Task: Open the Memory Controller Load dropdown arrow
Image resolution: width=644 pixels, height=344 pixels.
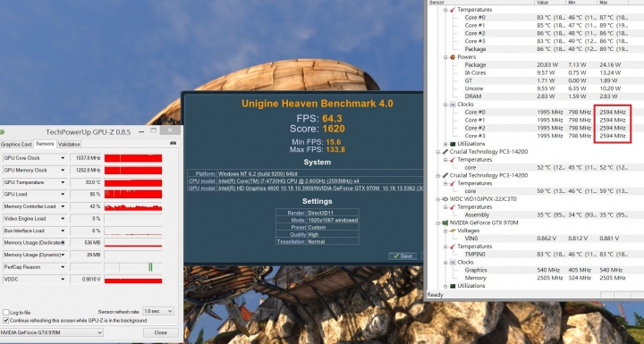Action: [x=63, y=206]
